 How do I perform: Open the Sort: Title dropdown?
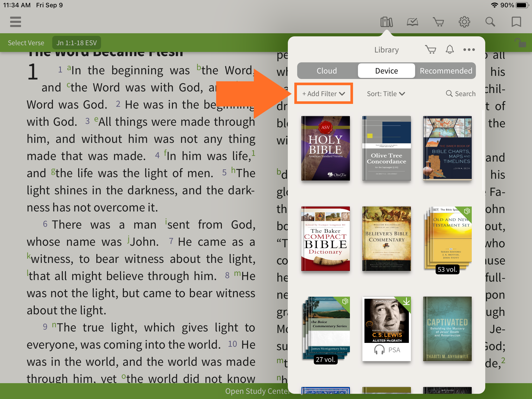(x=386, y=94)
